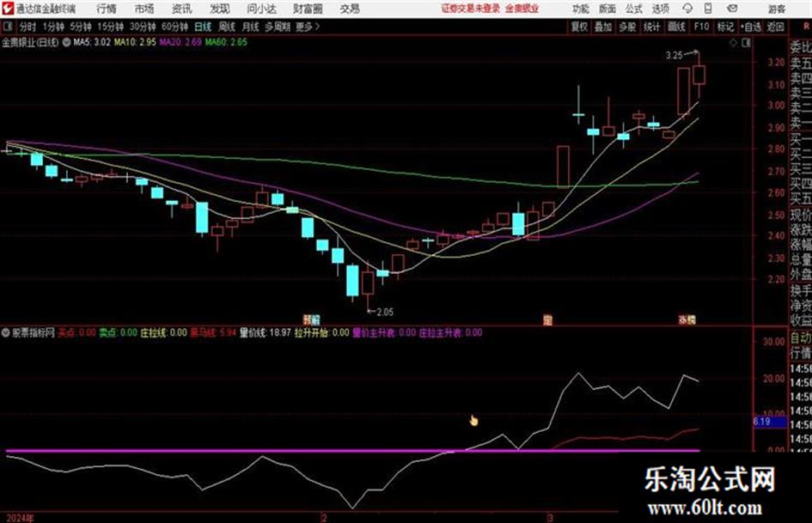The image size is (812, 523).
Task: Open the 公式 menu
Action: click(634, 9)
